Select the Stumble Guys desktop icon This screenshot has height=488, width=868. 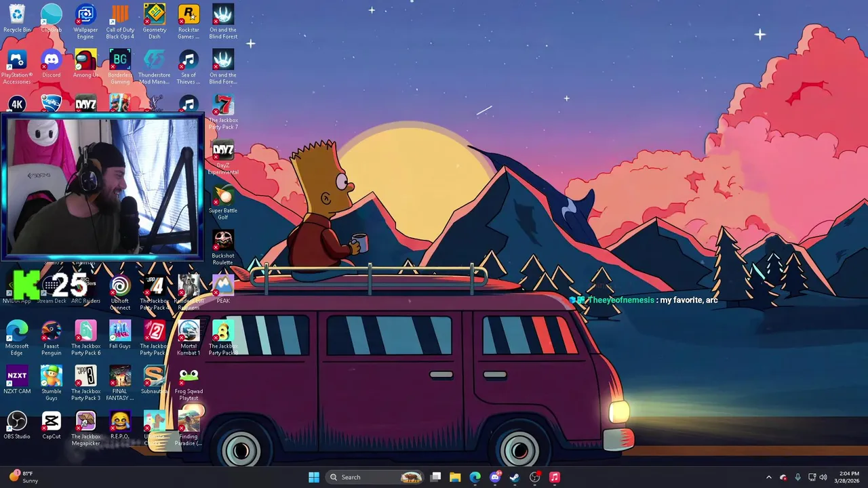tap(52, 384)
